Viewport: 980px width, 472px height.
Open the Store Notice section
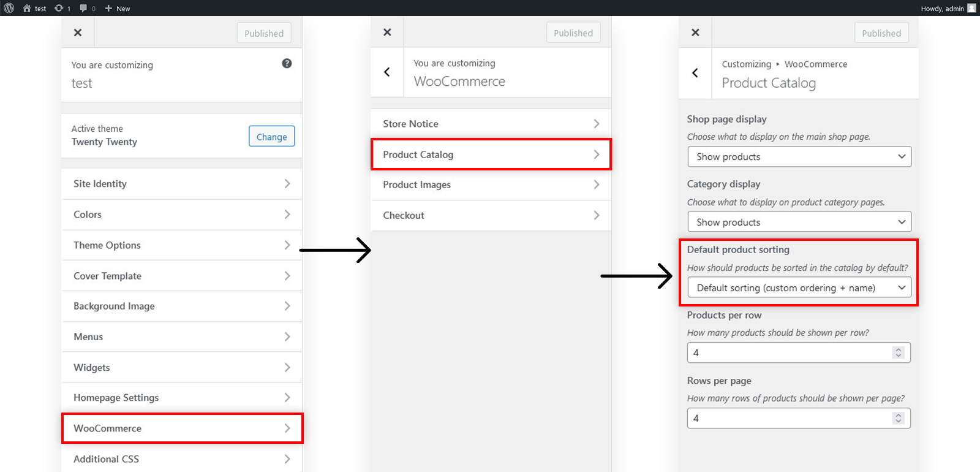[x=491, y=124]
